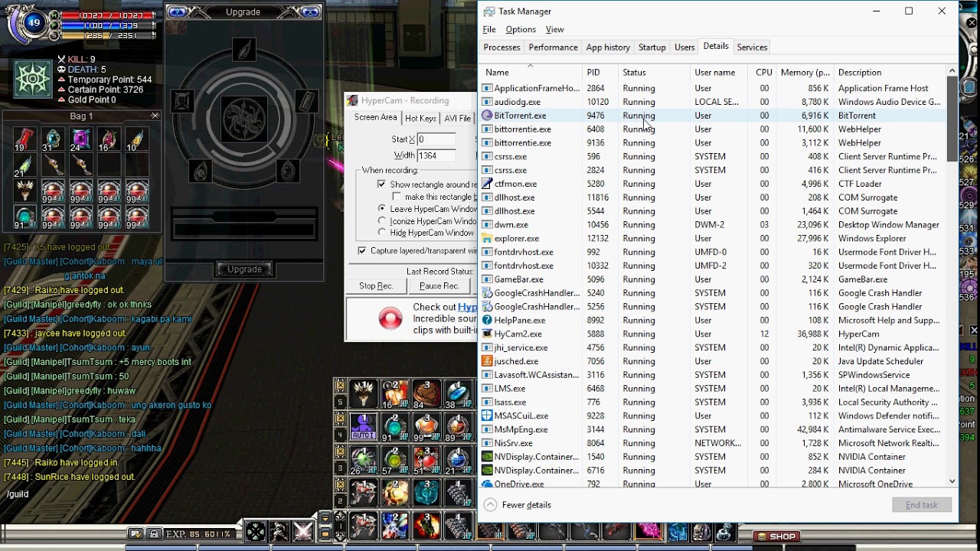Click the Upgrade button in the game window
This screenshot has height=551, width=980.
pyautogui.click(x=244, y=269)
